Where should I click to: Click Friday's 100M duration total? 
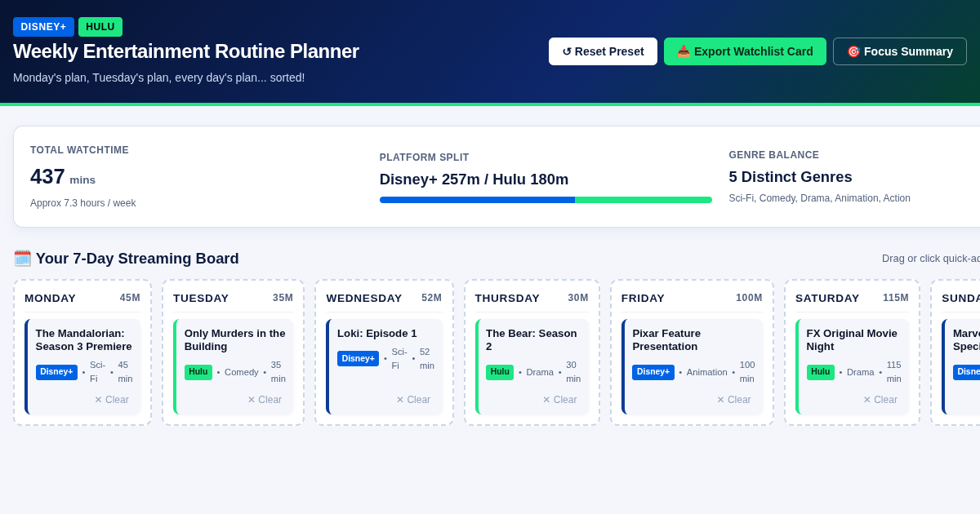tap(749, 298)
